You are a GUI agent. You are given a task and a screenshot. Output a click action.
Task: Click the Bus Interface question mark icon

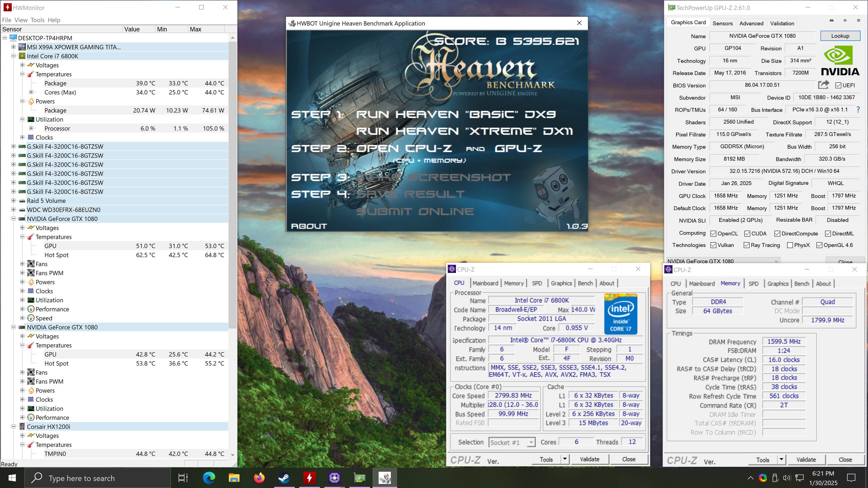[x=858, y=109]
